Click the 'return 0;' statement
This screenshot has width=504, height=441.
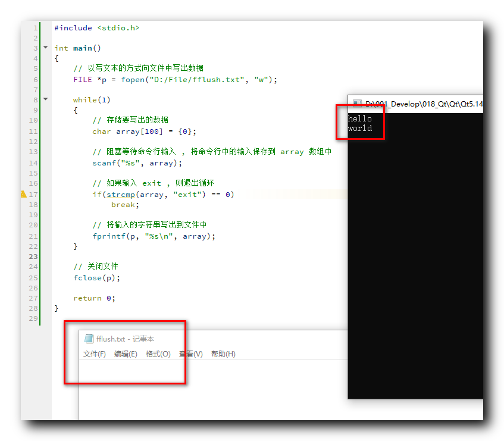94,298
